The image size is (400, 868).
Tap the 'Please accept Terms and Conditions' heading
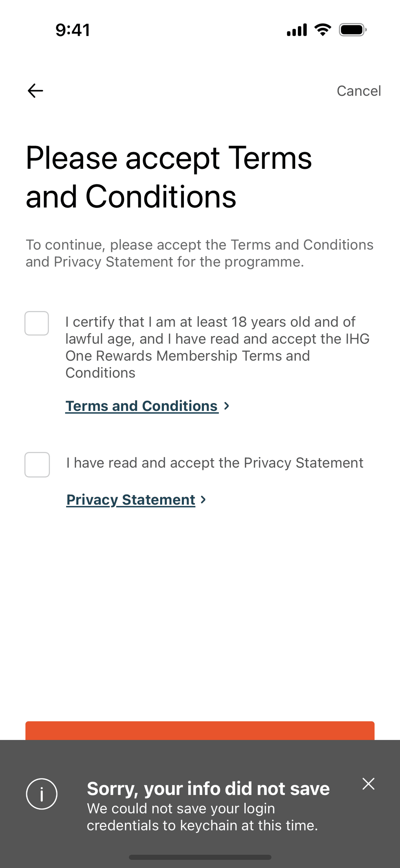pyautogui.click(x=169, y=177)
